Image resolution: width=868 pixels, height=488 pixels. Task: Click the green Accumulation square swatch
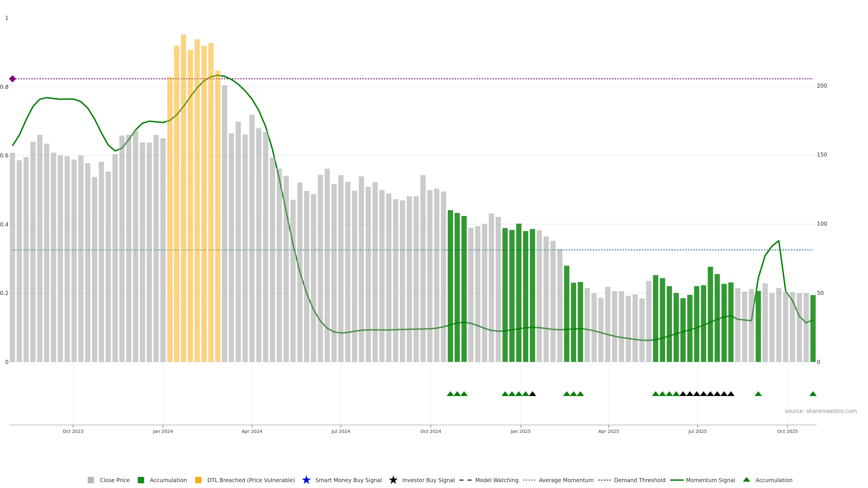coord(141,480)
